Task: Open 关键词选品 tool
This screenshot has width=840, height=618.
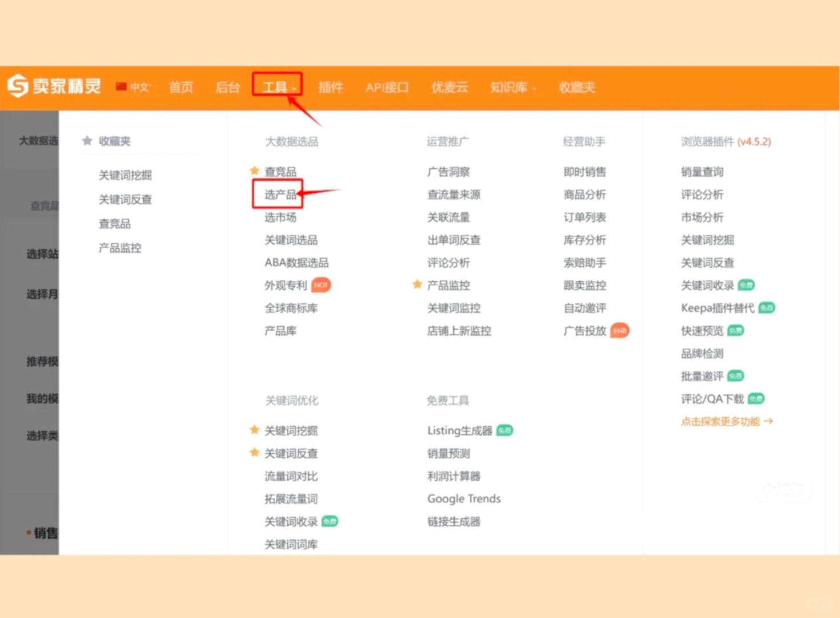Action: click(x=291, y=240)
